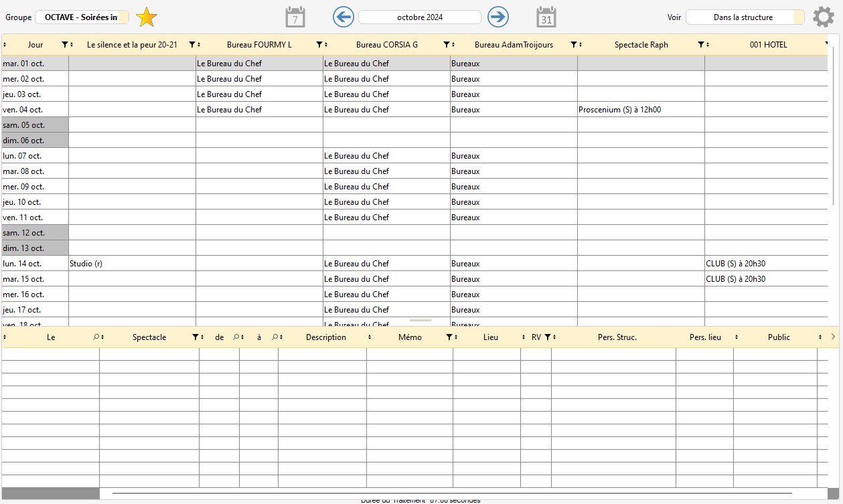Filter the Mémo column in lower table
843x504 pixels.
449,337
